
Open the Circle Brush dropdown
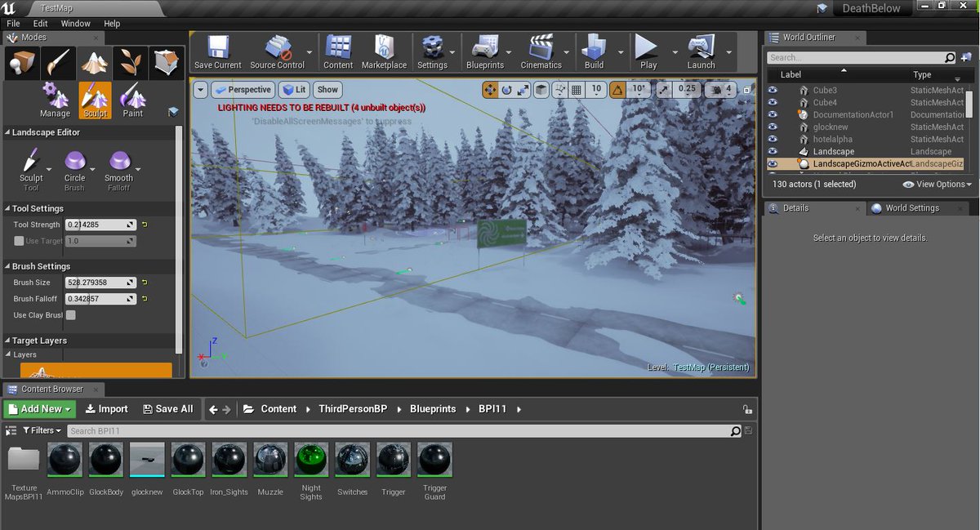click(91, 169)
